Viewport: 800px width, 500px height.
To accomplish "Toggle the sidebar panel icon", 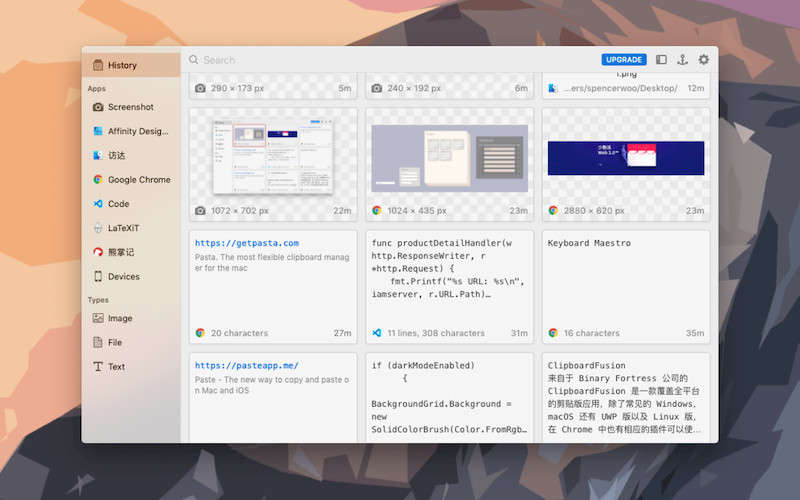I will 661,60.
